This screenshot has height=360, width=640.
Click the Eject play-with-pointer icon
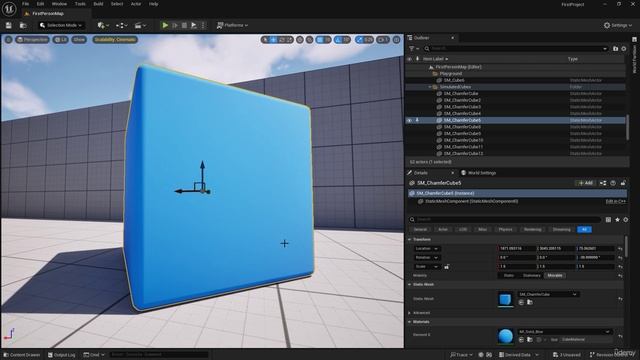pos(194,25)
